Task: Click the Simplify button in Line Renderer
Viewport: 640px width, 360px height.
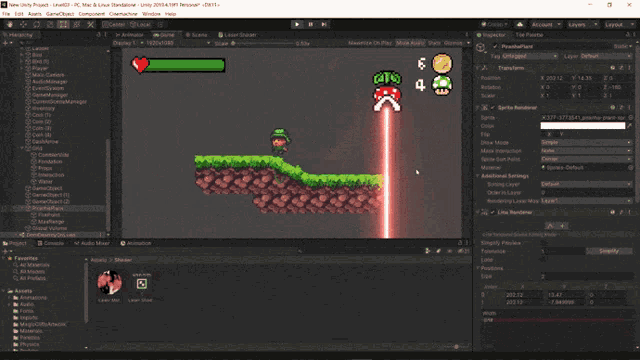Action: click(x=609, y=251)
